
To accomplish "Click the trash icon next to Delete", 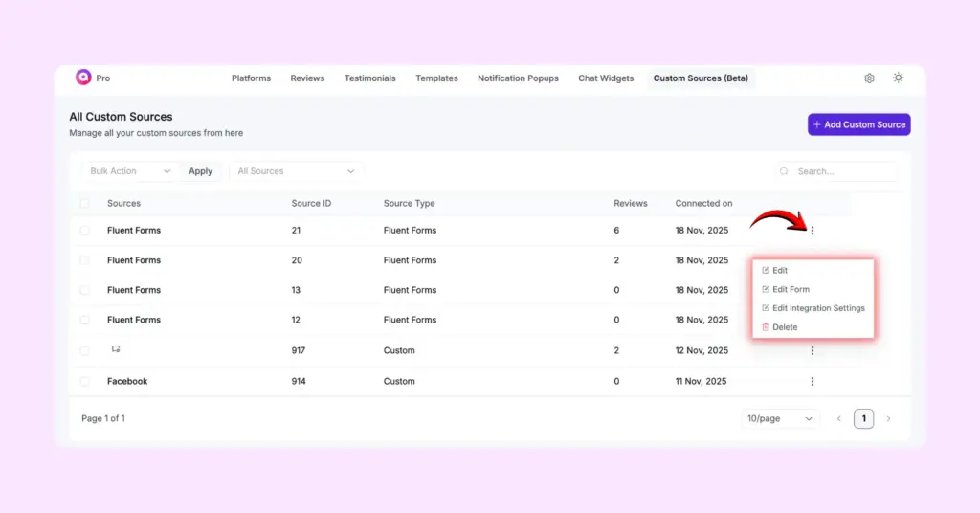I will [x=766, y=326].
